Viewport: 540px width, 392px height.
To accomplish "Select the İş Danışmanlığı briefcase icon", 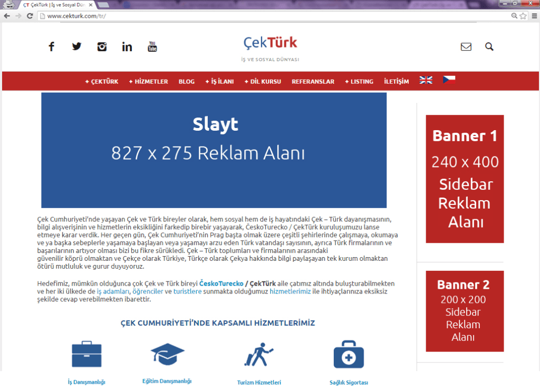I will 86,354.
